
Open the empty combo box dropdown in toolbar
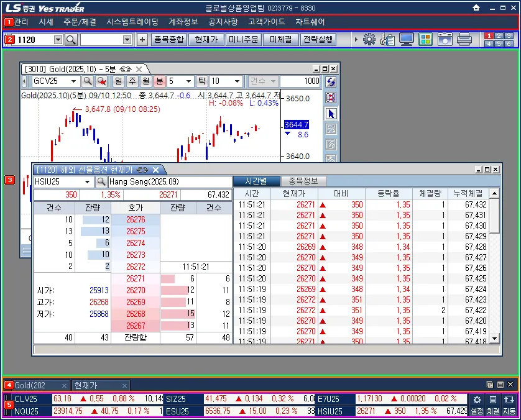(x=127, y=40)
